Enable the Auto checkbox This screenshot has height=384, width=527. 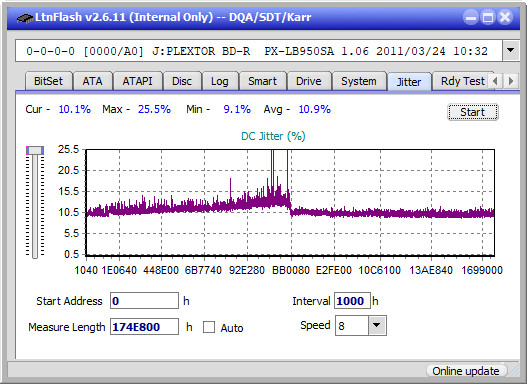[x=209, y=327]
